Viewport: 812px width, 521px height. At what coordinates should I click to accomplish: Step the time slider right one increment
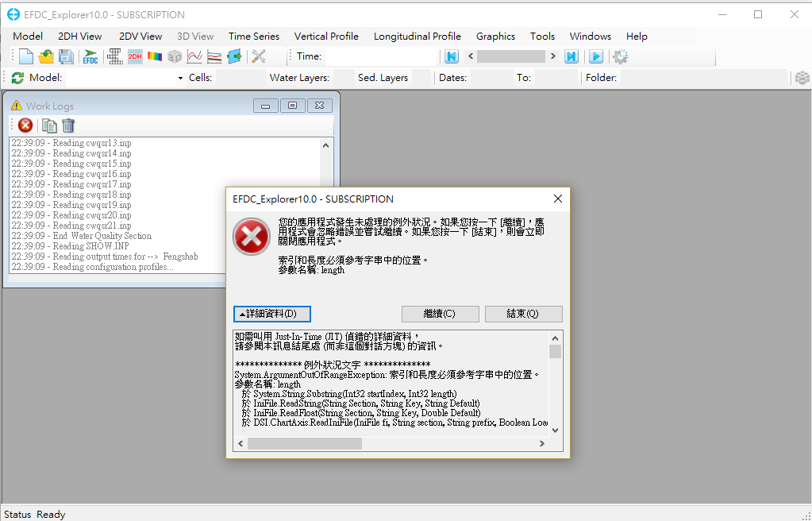point(553,56)
